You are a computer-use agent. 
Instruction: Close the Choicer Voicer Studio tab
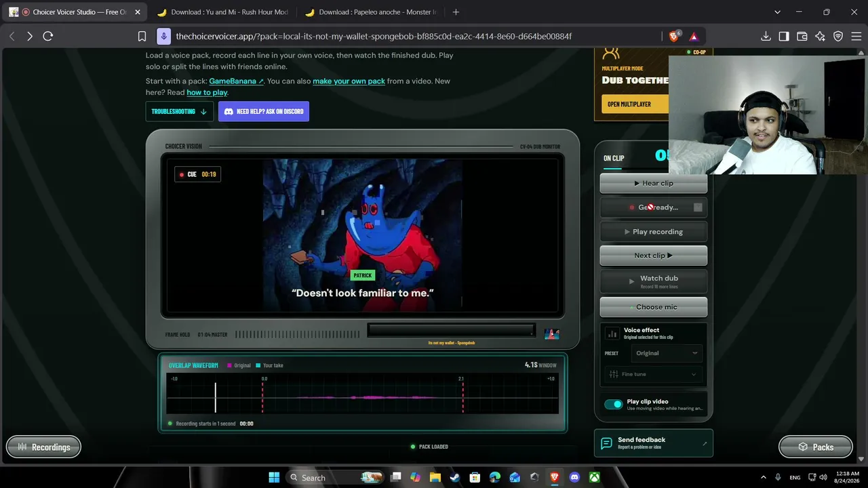coord(138,12)
